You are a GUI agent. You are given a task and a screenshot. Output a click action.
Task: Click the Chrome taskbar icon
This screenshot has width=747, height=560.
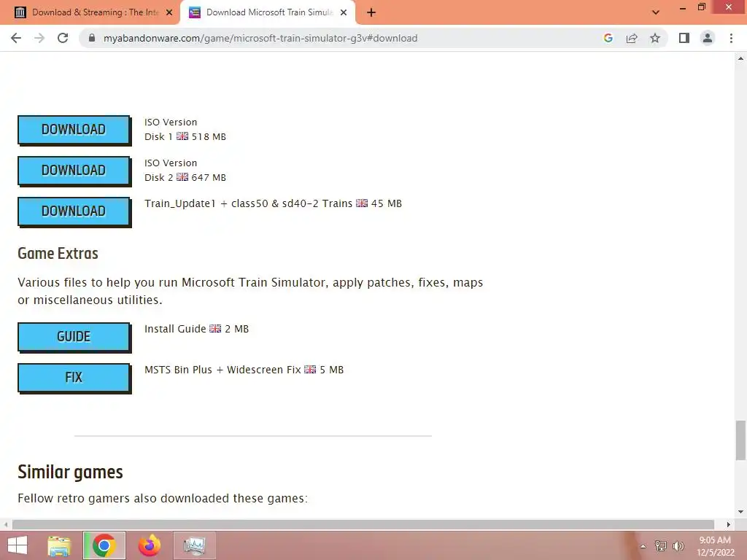click(x=104, y=545)
